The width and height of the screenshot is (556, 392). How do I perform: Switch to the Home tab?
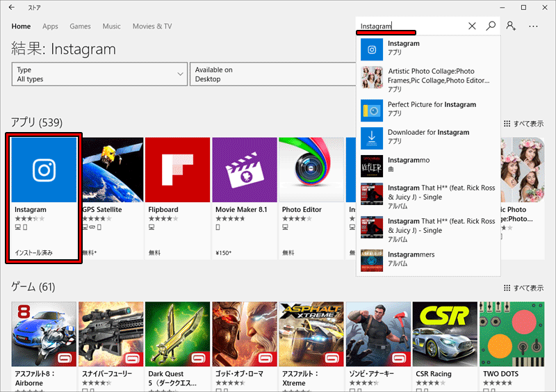(x=21, y=26)
